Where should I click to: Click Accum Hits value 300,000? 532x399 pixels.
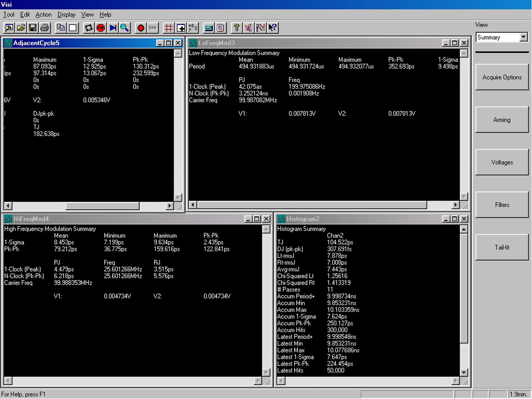click(x=337, y=330)
